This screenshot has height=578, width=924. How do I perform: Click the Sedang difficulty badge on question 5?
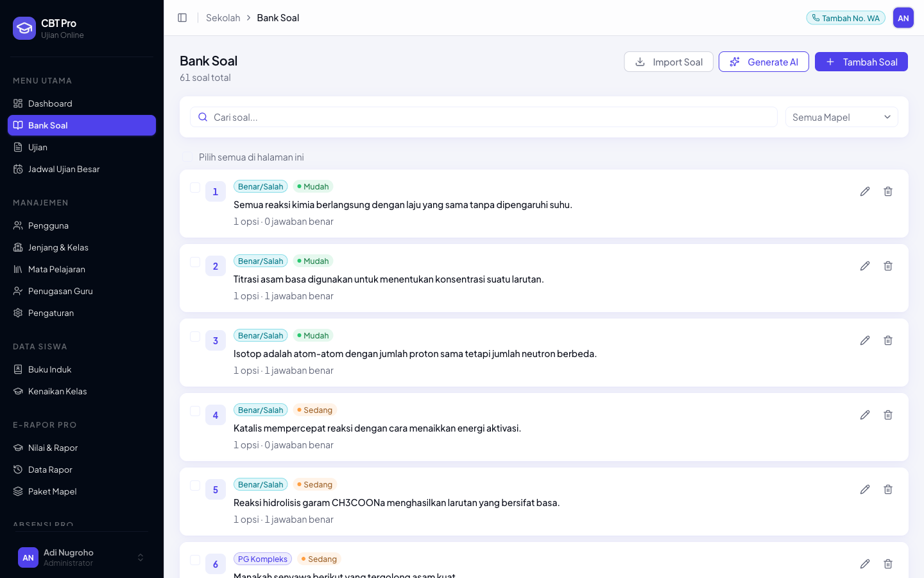click(315, 484)
